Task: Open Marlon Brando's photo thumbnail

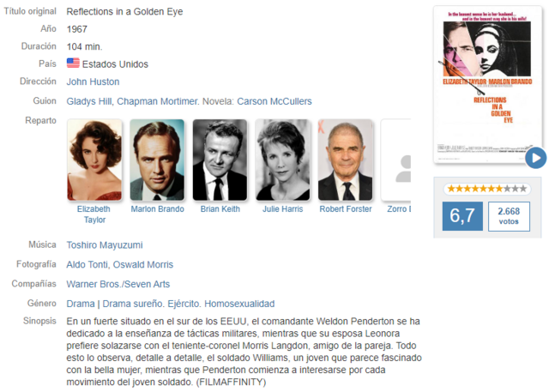Action: click(157, 160)
